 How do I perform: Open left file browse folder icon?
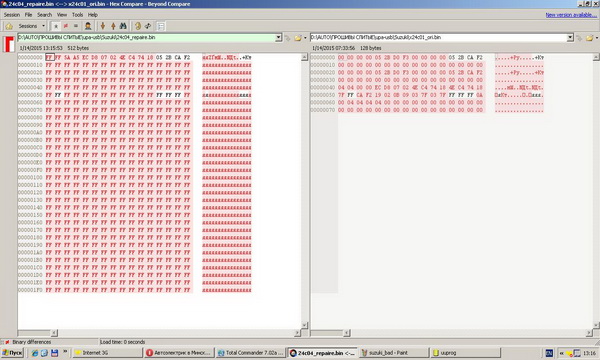point(298,38)
